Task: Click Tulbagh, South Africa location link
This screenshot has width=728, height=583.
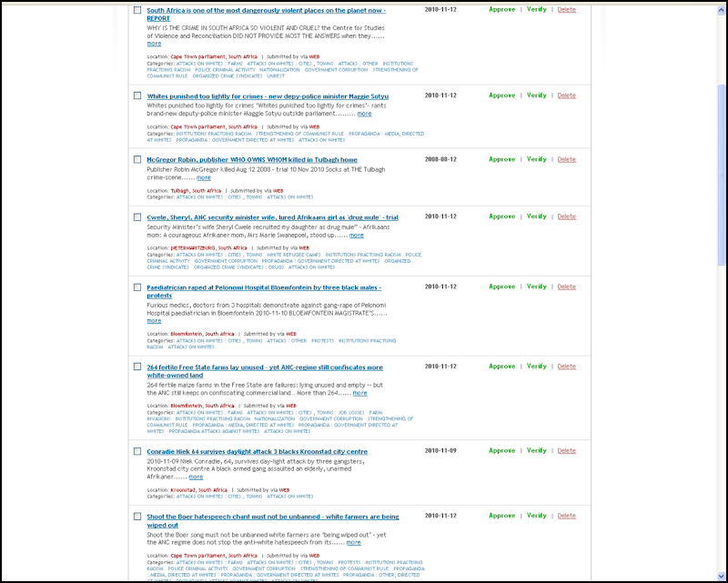Action: pyautogui.click(x=196, y=191)
